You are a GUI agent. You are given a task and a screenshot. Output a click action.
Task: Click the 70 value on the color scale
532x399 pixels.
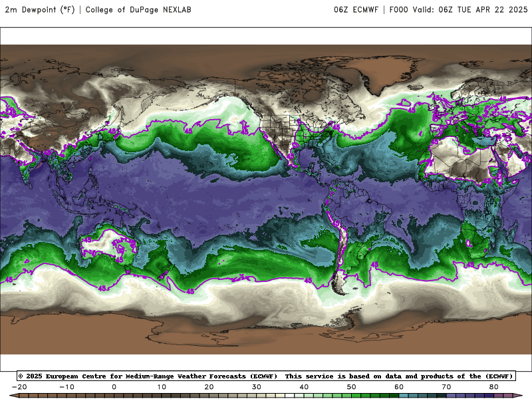pyautogui.click(x=446, y=387)
